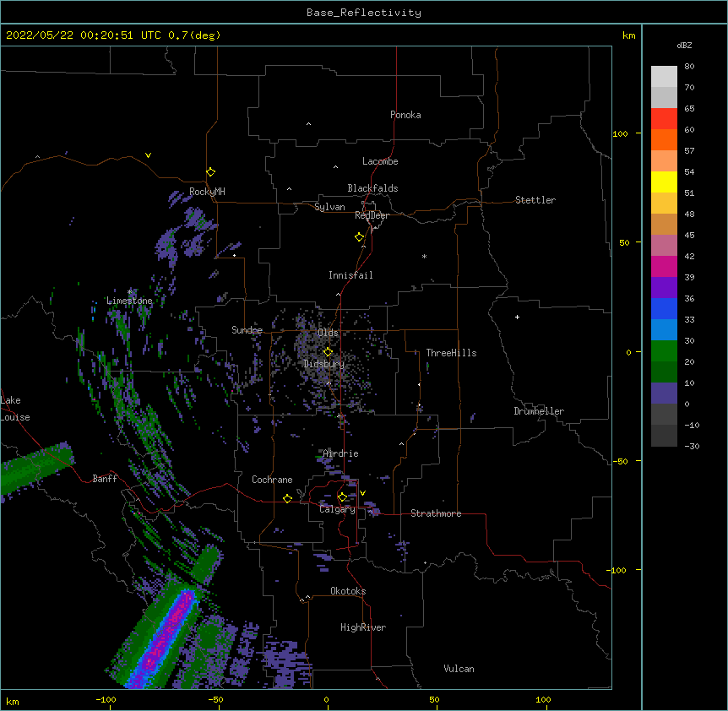Click the Lacombe city label
This screenshot has height=711, width=728.
point(380,161)
